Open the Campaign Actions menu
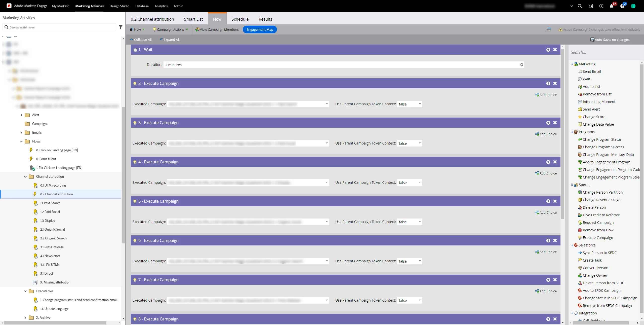Screen dimensions: 644x325 click(x=170, y=29)
